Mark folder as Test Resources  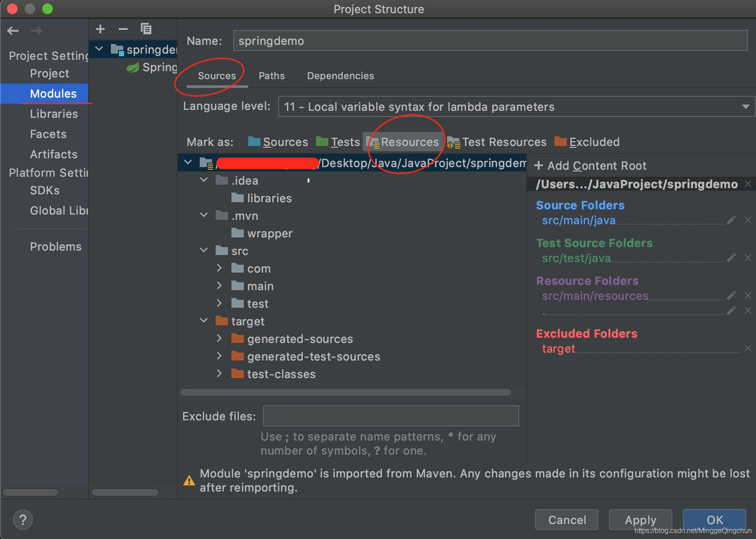pos(497,142)
